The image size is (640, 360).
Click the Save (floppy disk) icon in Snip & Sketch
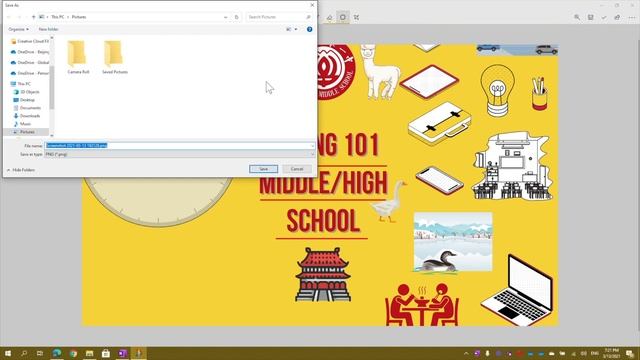point(591,17)
